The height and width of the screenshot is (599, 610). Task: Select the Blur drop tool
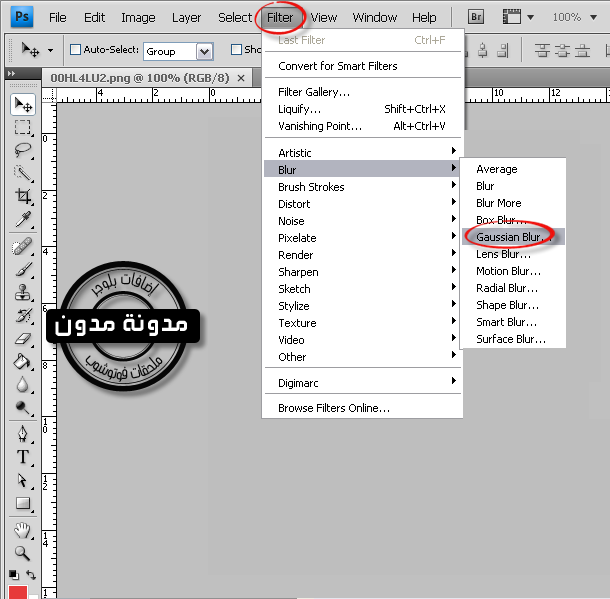[x=23, y=385]
